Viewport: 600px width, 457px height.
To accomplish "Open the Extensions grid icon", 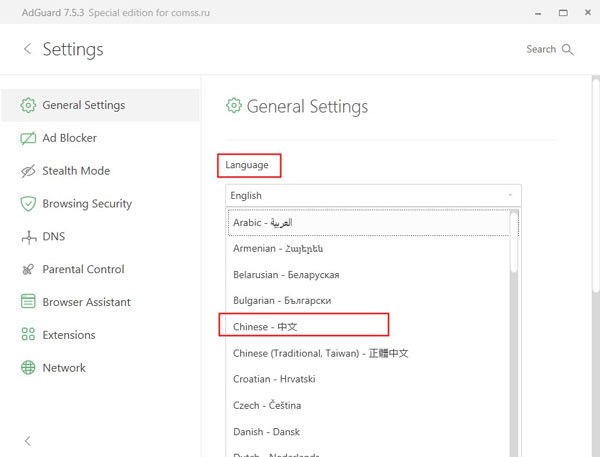I will (x=28, y=335).
